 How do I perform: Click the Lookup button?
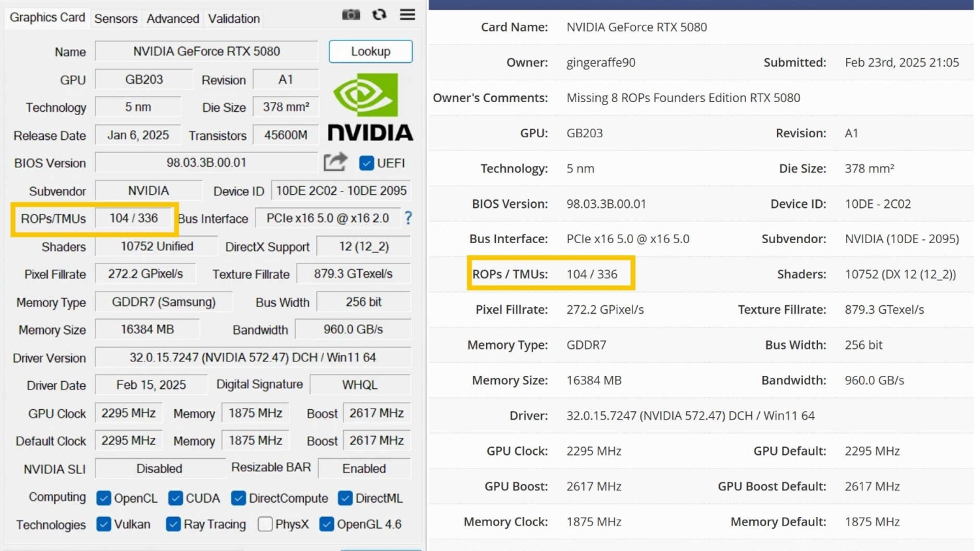(x=370, y=51)
